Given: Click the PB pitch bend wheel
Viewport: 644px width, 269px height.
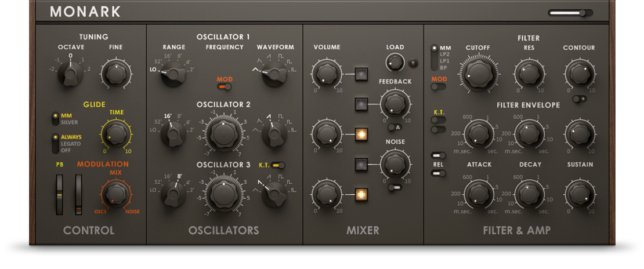Looking at the screenshot, I should coord(60,194).
